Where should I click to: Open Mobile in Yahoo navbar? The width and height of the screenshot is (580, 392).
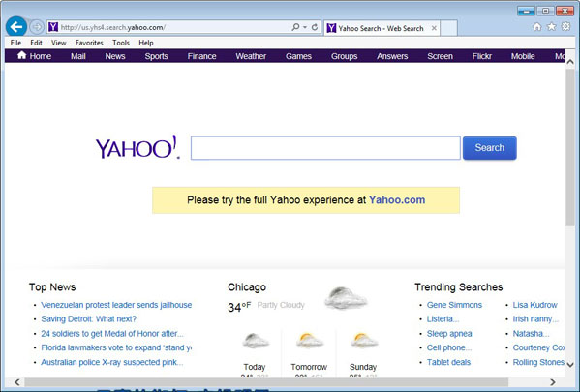523,56
